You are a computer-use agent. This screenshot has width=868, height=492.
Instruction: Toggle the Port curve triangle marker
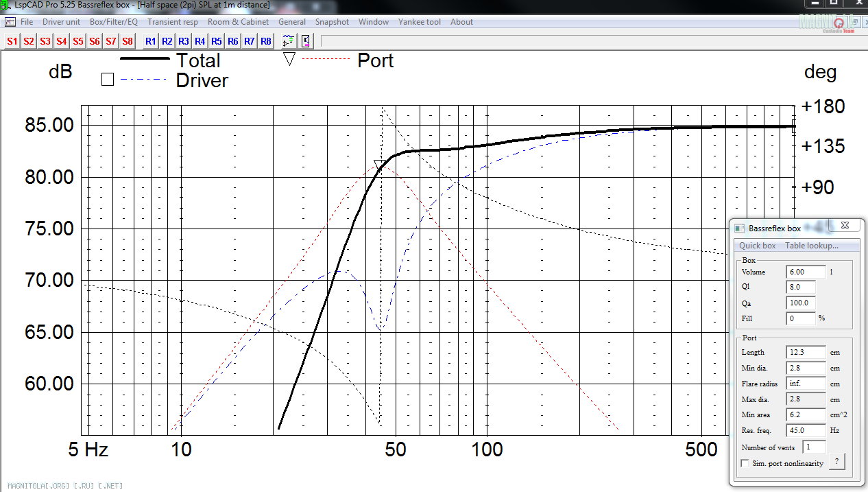tap(289, 60)
